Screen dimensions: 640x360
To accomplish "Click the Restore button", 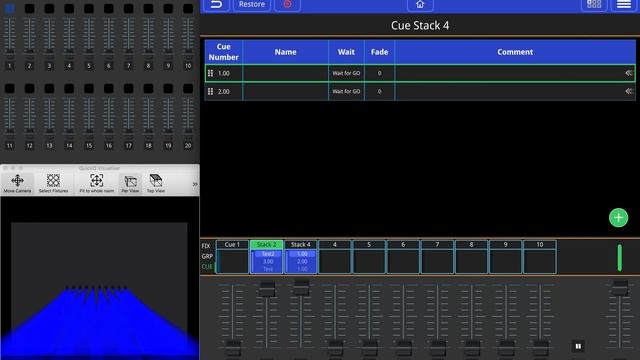I will [x=252, y=5].
